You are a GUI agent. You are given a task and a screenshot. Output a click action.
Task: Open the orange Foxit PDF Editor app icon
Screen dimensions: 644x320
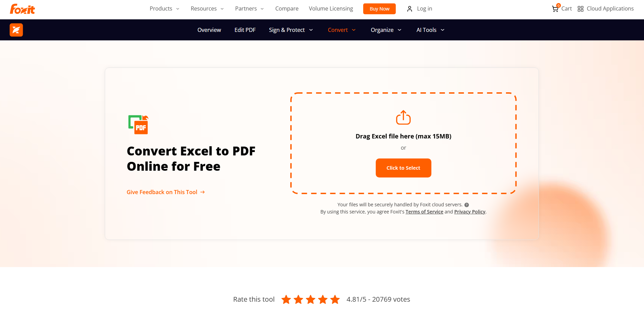point(16,30)
